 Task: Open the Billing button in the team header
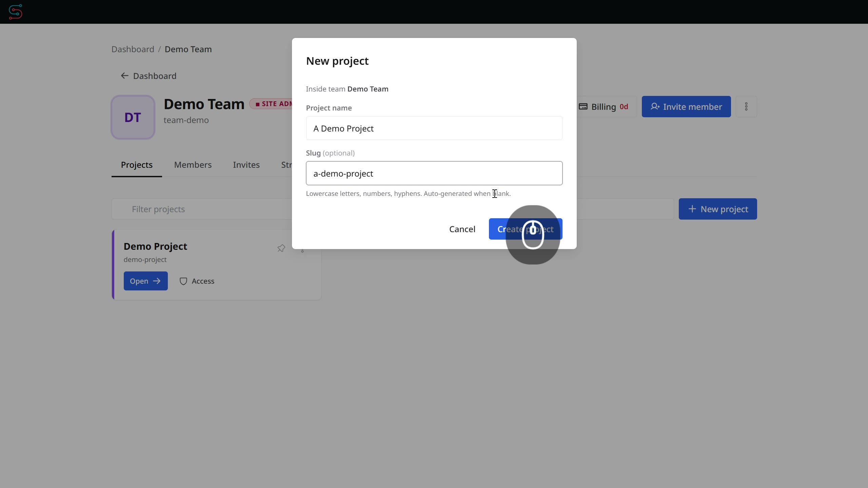[603, 107]
